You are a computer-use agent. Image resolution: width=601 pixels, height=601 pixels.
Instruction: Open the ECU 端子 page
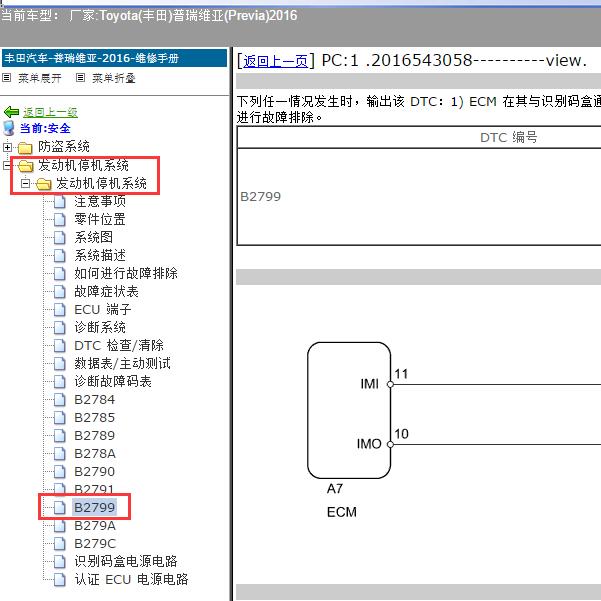point(103,309)
